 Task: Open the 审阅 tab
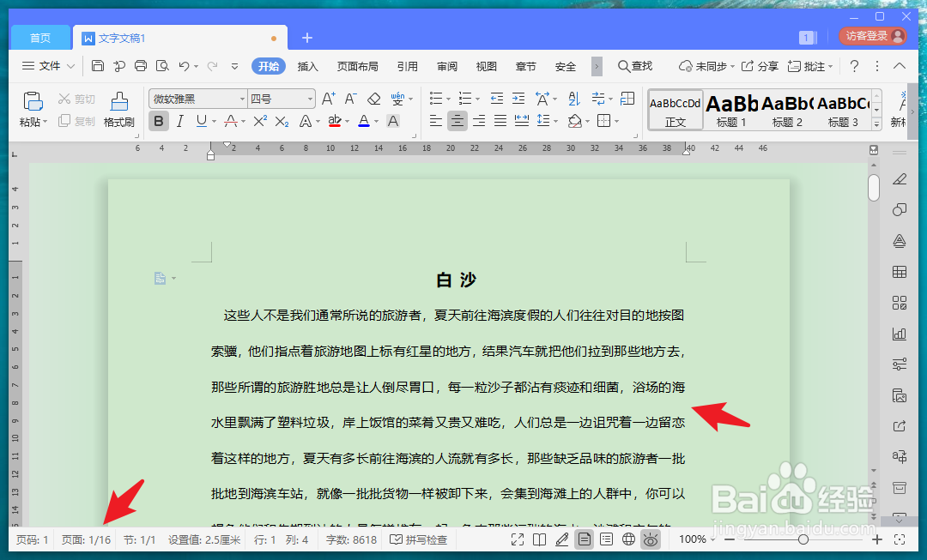pos(447,66)
